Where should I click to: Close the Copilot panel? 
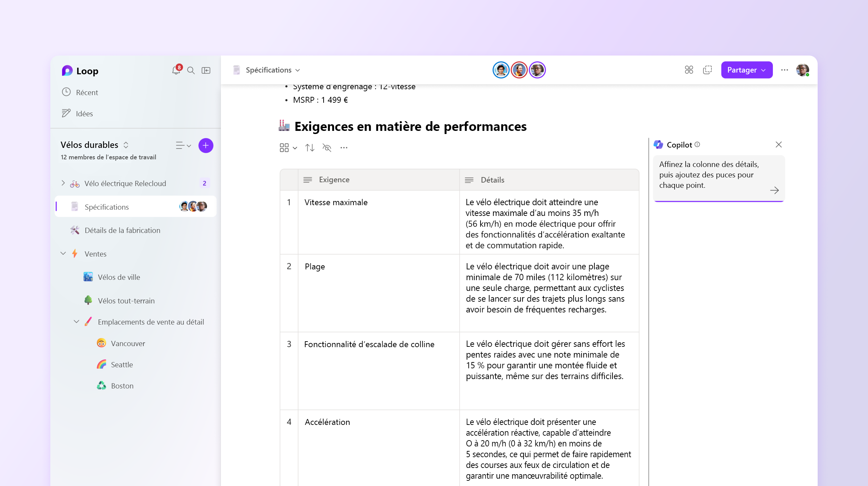[778, 144]
